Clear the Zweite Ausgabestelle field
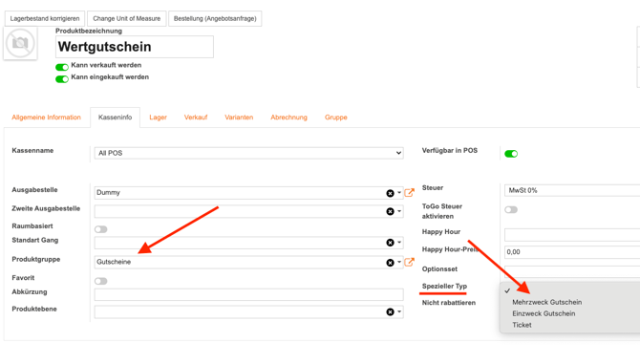640x364 pixels. pos(390,211)
